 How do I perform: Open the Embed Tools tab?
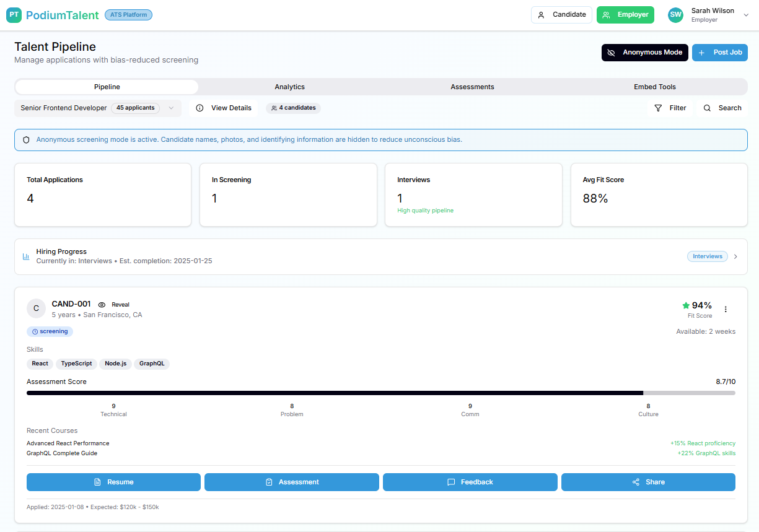654,87
